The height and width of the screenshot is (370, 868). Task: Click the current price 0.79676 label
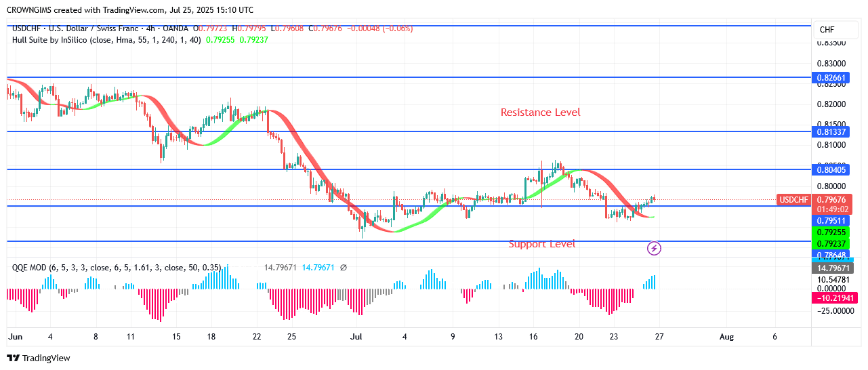830,200
